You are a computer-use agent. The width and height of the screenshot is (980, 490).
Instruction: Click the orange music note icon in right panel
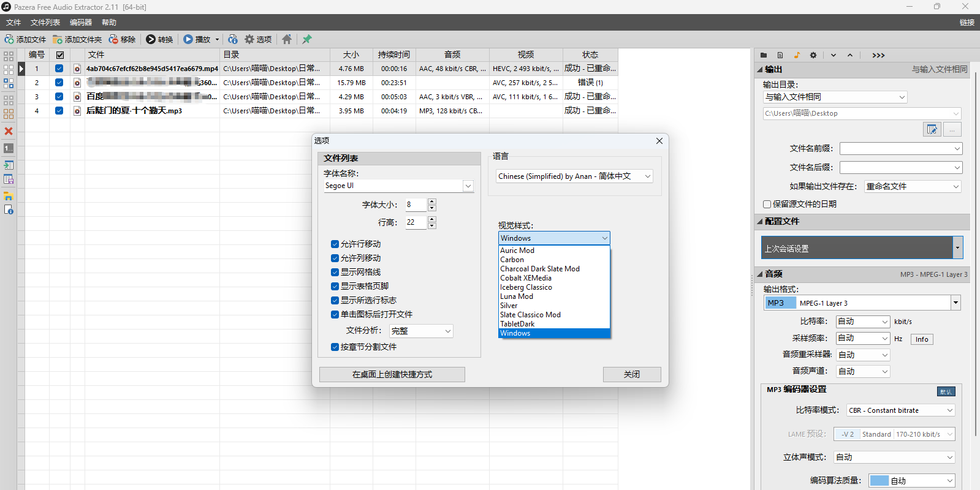797,55
